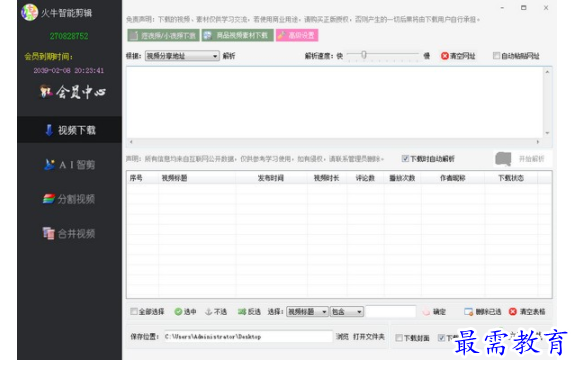Screen dimensions: 576x374
Task: Click the 分割视频 colored stack icon
Action: [49, 199]
